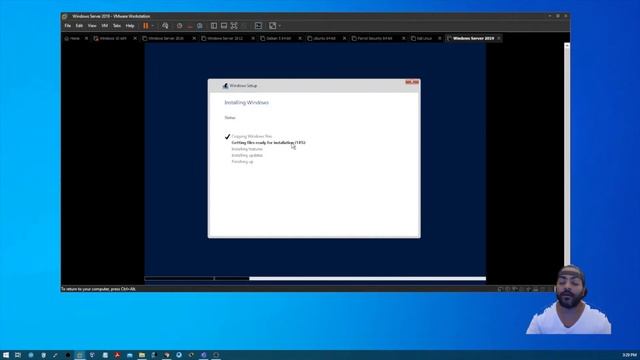Click 'To return to your computer' status text

tap(98, 289)
